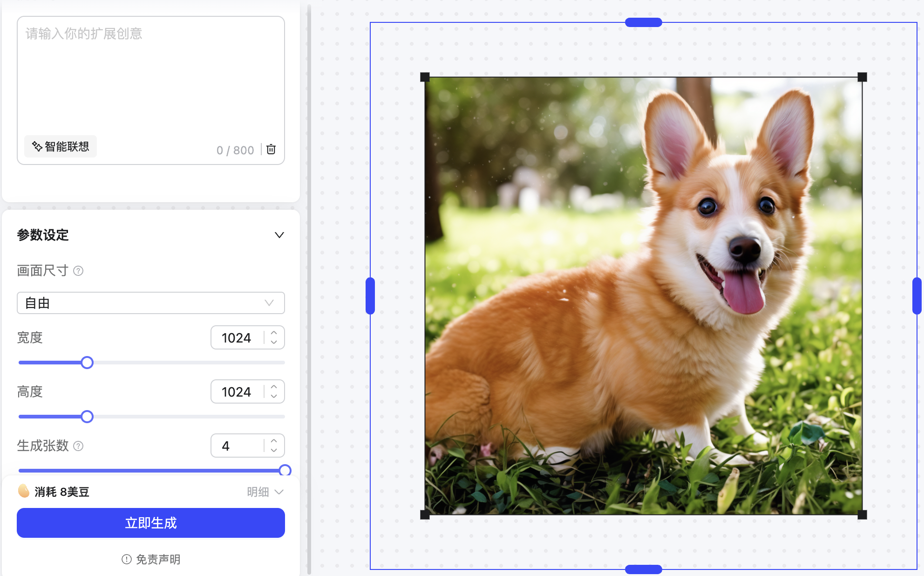Click the 宽度 slider handle
The width and height of the screenshot is (924, 576).
(x=87, y=363)
